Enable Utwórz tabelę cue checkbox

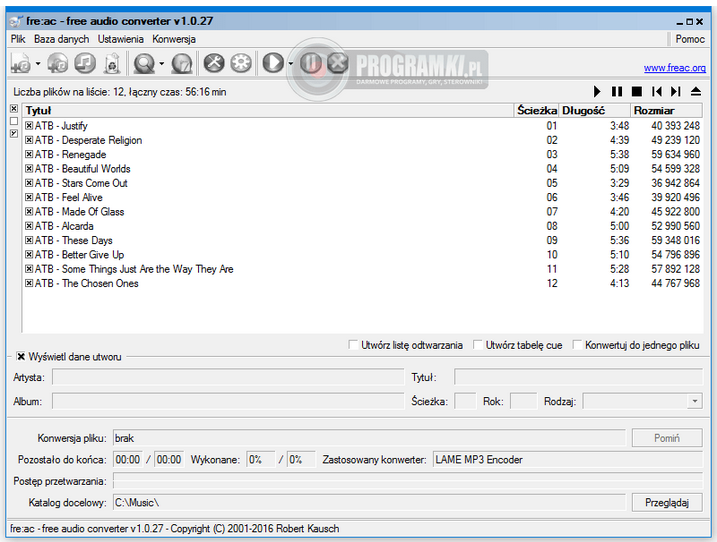tap(477, 344)
